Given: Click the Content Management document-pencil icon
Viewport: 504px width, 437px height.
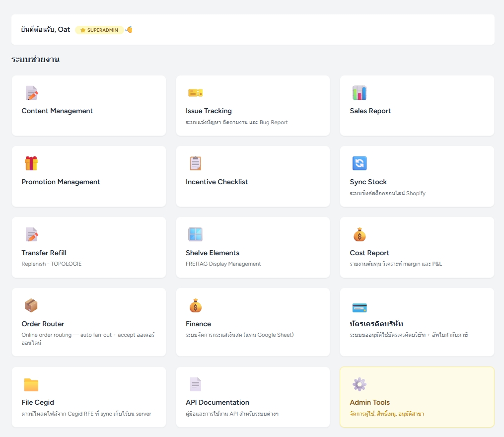Looking at the screenshot, I should click(31, 93).
